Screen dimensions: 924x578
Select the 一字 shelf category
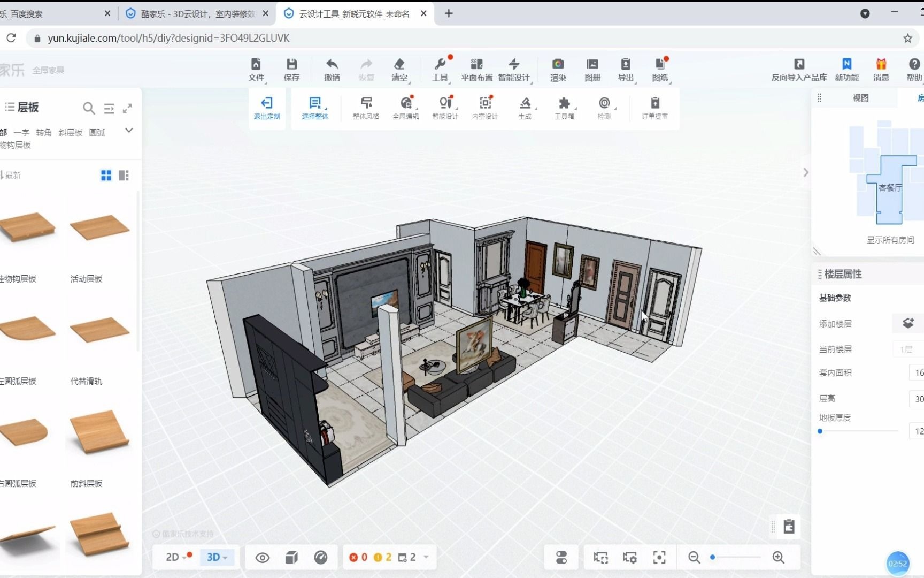[21, 133]
